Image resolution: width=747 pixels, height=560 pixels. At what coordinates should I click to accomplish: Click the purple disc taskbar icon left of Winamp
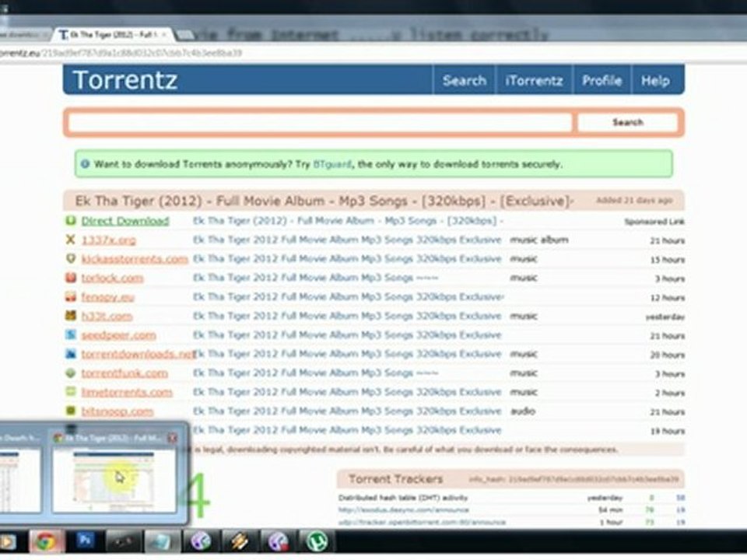click(201, 542)
